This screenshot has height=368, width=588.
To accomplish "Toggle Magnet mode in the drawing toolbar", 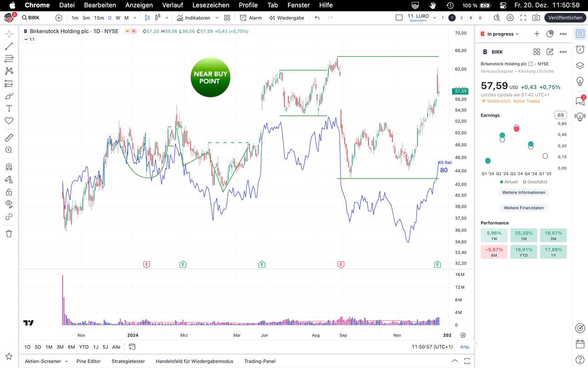I will [9, 167].
